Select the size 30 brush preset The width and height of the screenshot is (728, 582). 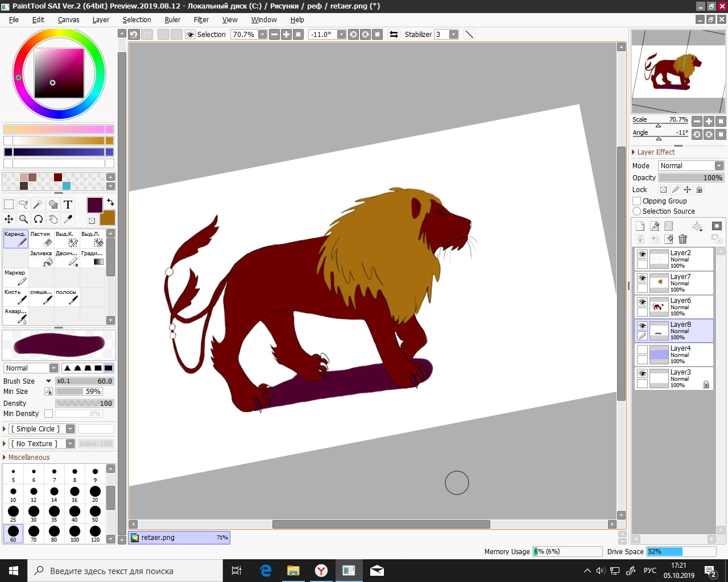(34, 513)
